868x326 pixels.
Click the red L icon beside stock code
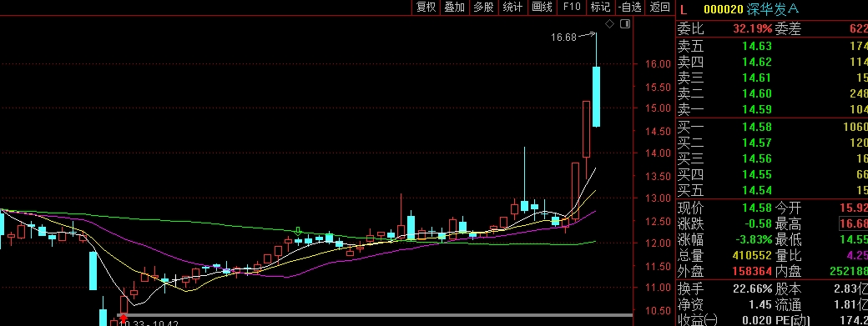point(684,9)
